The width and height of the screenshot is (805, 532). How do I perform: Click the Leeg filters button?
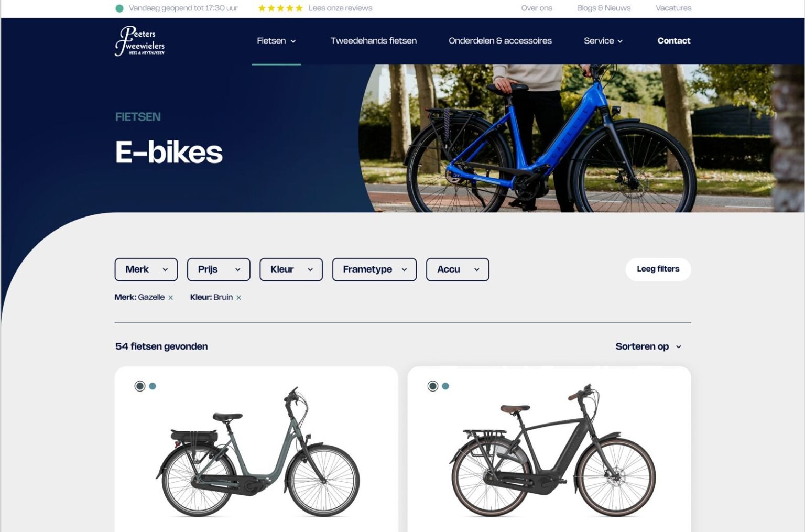(658, 269)
